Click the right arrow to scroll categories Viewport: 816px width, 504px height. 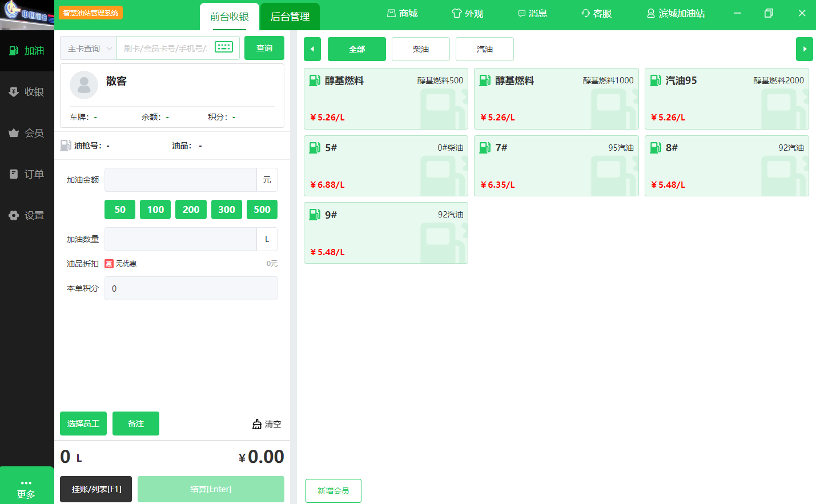(804, 49)
